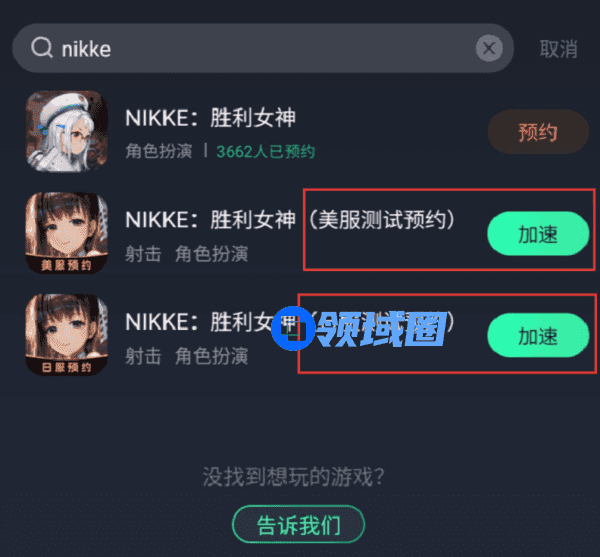Tap 取消 to cancel search
This screenshot has height=557, width=600.
pyautogui.click(x=558, y=49)
